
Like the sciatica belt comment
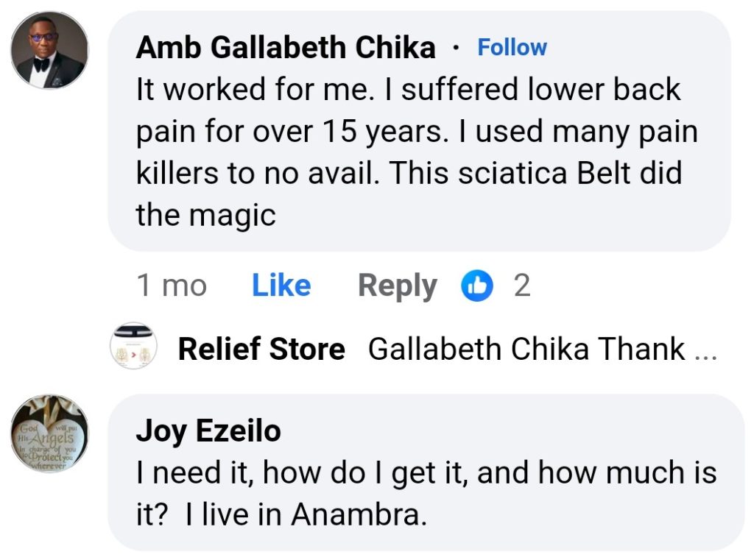[x=281, y=286]
